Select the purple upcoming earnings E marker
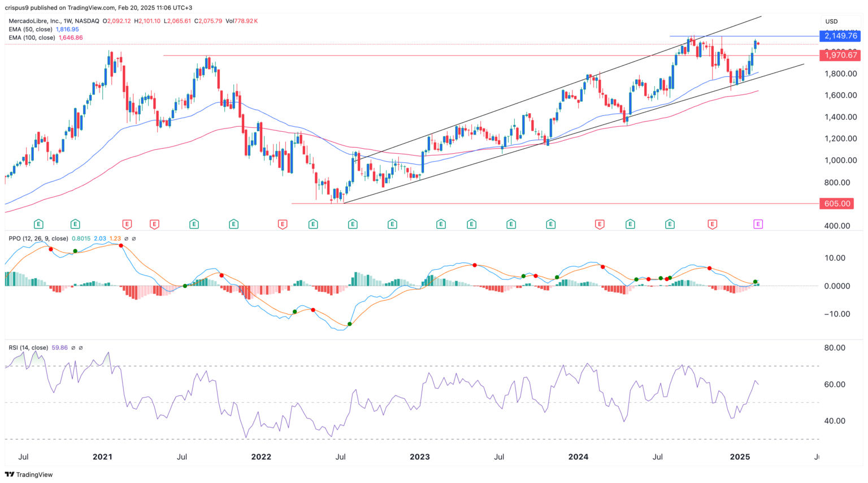Screen dimensions: 868x483 click(757, 224)
